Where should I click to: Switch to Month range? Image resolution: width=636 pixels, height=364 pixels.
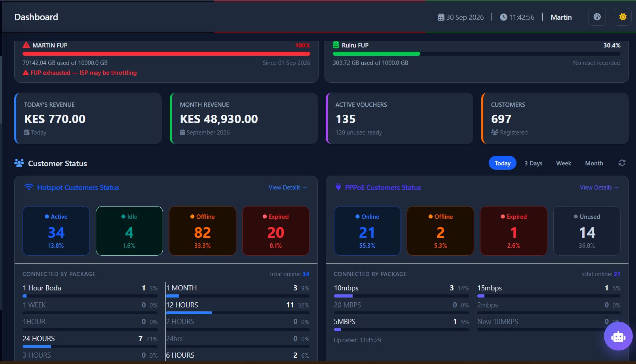click(x=594, y=163)
